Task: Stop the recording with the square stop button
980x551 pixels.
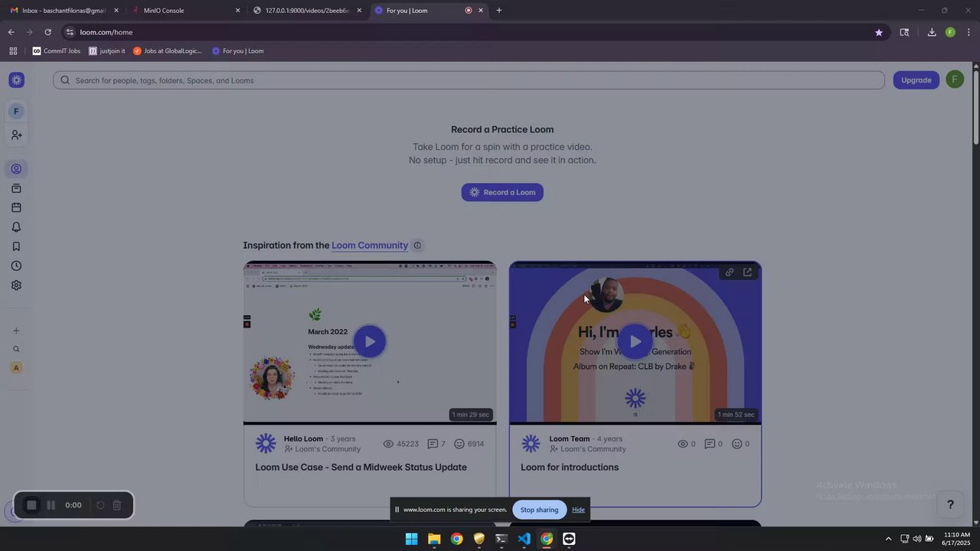Action: [31, 505]
